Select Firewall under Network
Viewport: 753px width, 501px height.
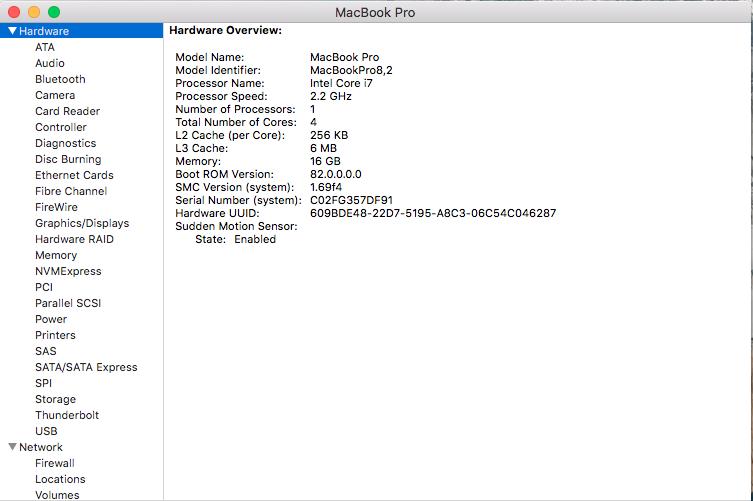pos(55,463)
